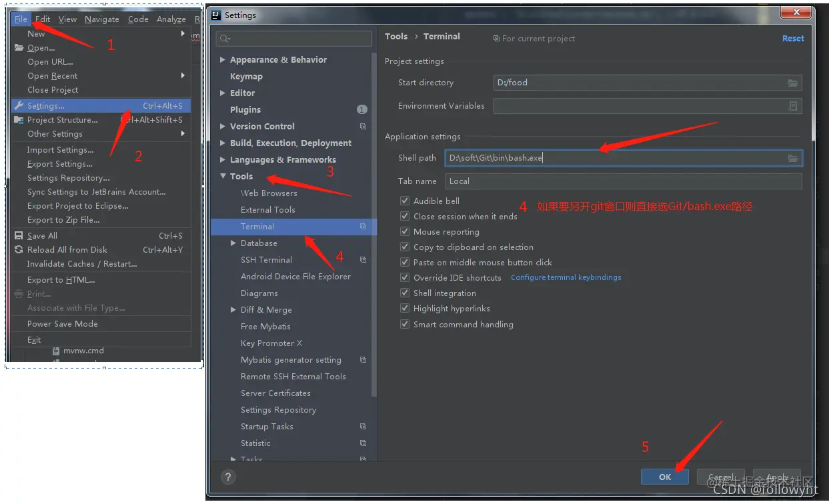Image resolution: width=829 pixels, height=504 pixels.
Task: Choose Settings... from the File menu
Action: 101,105
